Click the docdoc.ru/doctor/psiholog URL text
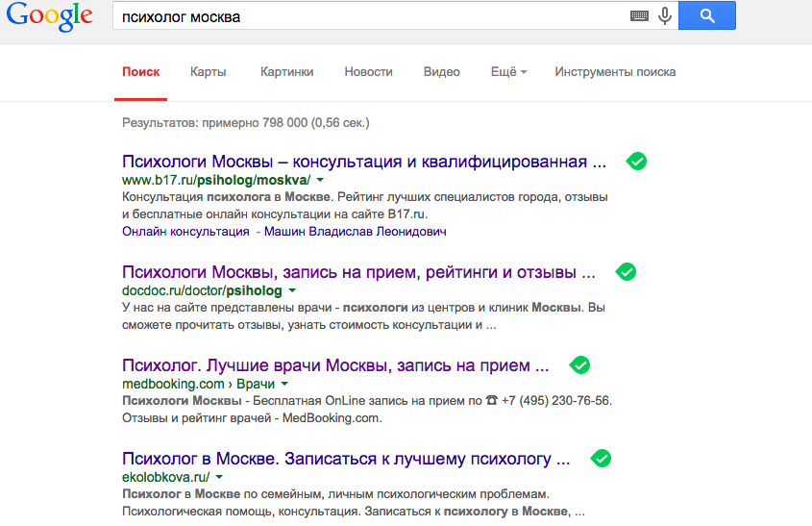The image size is (812, 526). coord(202,290)
